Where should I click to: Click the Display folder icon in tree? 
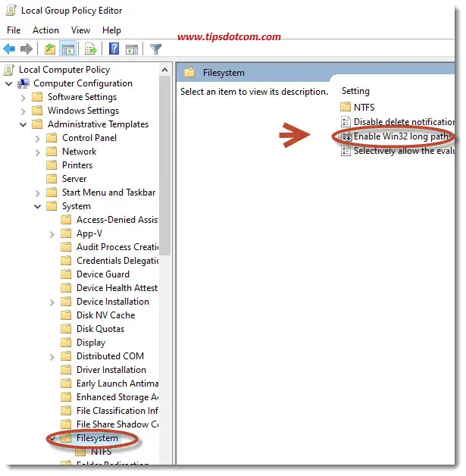[x=66, y=343]
